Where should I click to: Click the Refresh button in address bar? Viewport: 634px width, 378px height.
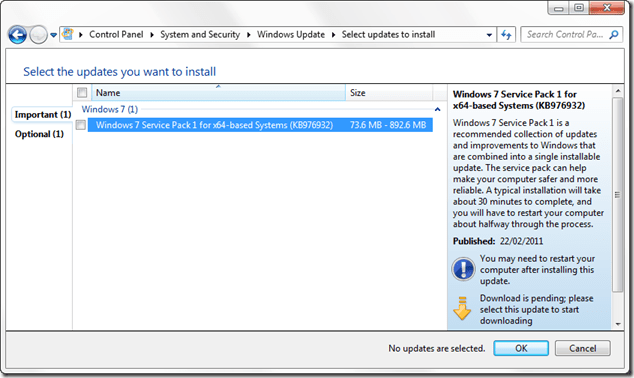(x=506, y=35)
